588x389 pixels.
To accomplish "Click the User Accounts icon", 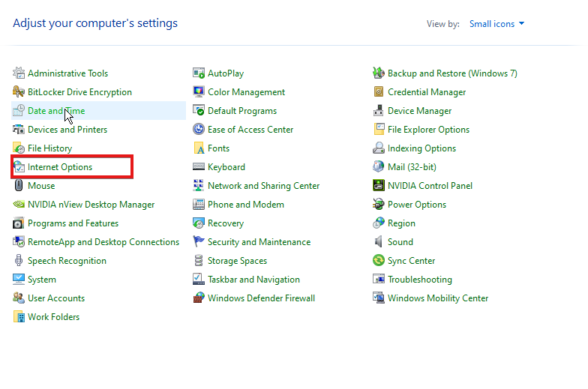I will coord(18,298).
